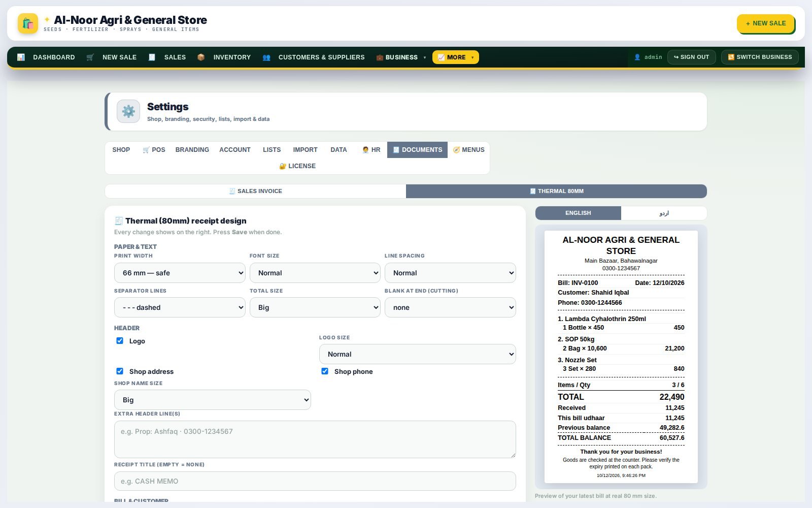Click the Receipt Title input field
Image resolution: width=812 pixels, height=508 pixels.
tap(315, 481)
